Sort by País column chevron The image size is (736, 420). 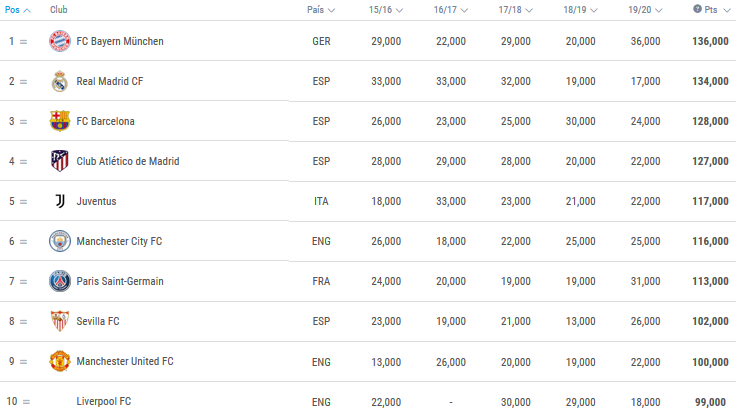coord(331,10)
